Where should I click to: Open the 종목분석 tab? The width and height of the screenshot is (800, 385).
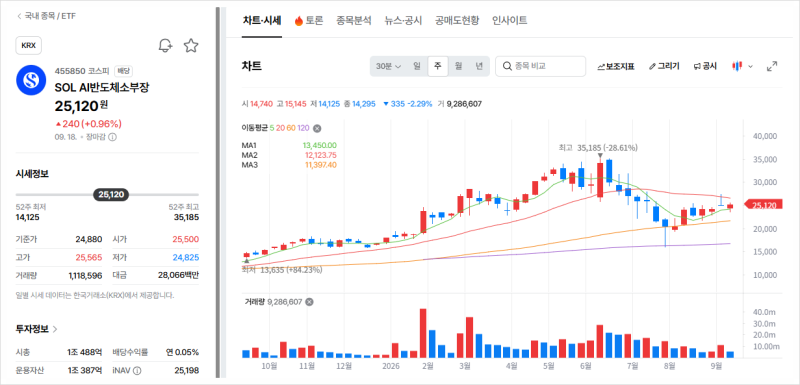tap(354, 21)
